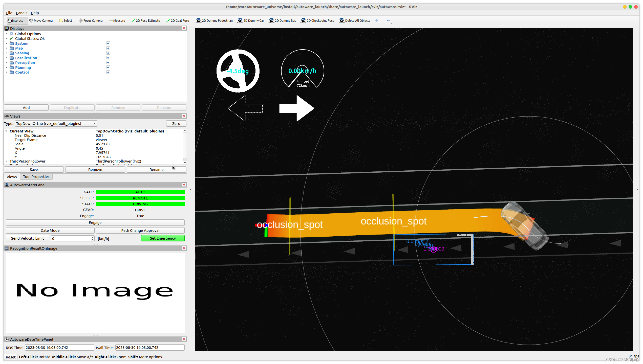Screen dimensions: 643x364
Task: Open the Panels menu
Action: pos(21,13)
